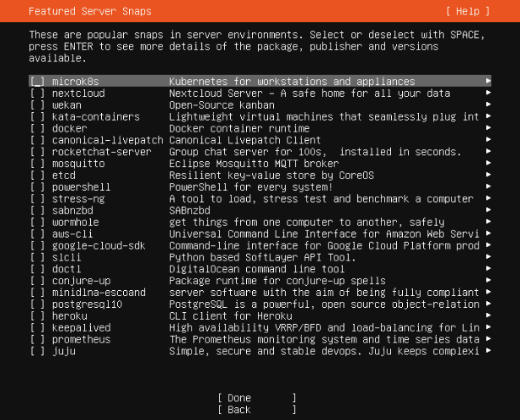
Task: Select the wormhole snap name
Action: pyautogui.click(x=76, y=223)
